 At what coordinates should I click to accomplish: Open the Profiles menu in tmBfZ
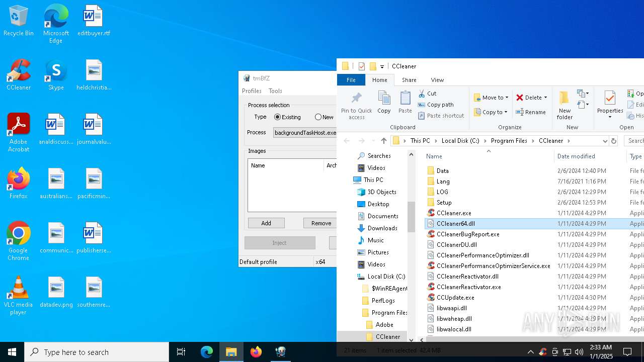[252, 91]
